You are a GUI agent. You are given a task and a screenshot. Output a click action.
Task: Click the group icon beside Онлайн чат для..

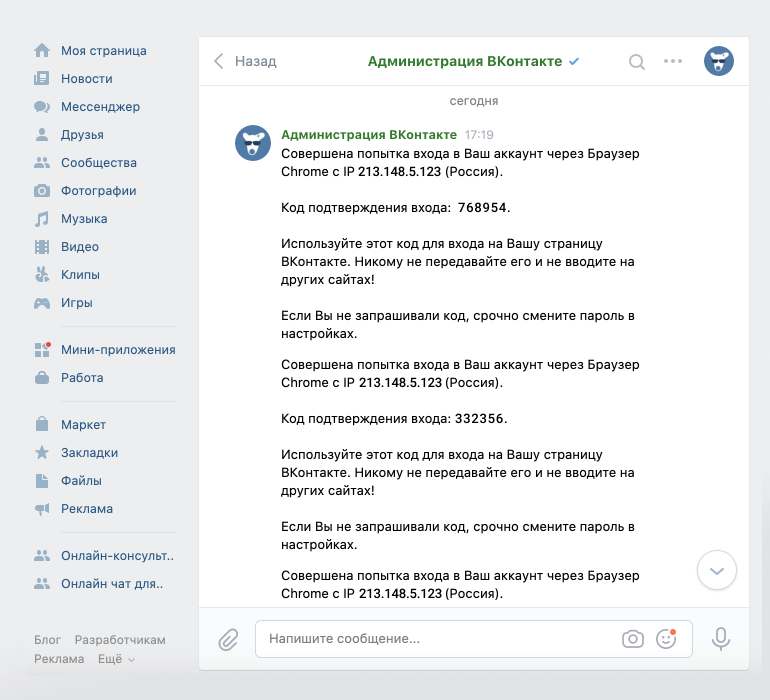42,584
